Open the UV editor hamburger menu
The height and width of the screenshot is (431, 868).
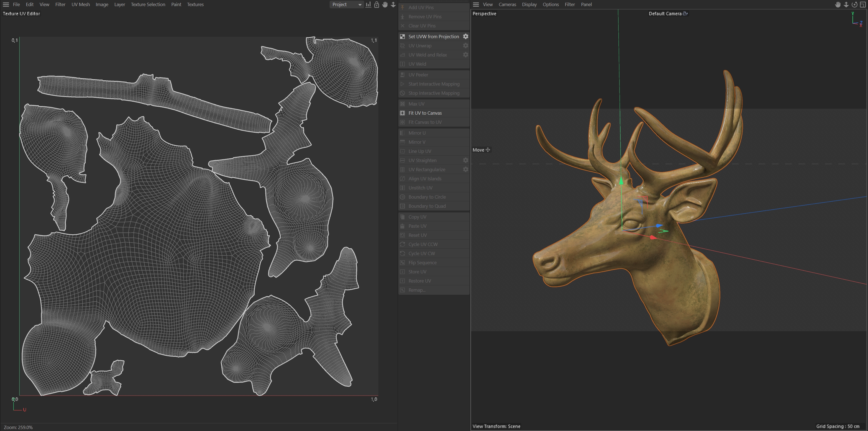click(6, 4)
